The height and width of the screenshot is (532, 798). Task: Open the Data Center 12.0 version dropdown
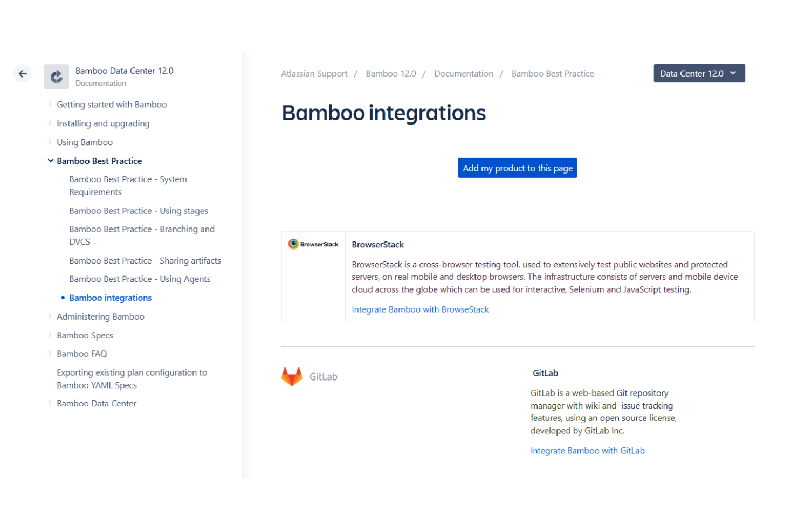coord(699,73)
